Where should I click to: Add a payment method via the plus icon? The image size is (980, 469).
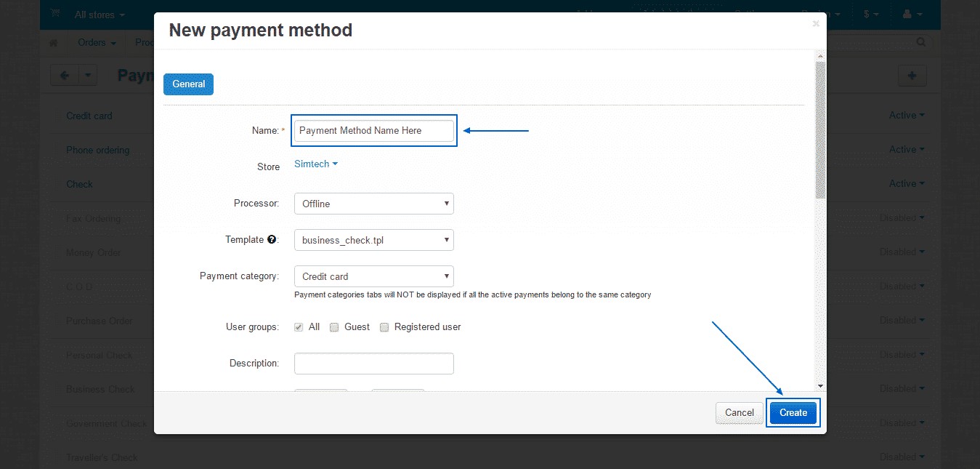pyautogui.click(x=912, y=75)
